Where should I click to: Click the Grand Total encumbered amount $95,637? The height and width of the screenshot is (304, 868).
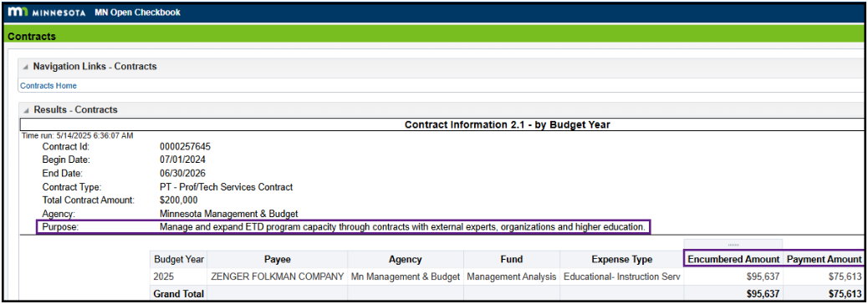[x=762, y=294]
